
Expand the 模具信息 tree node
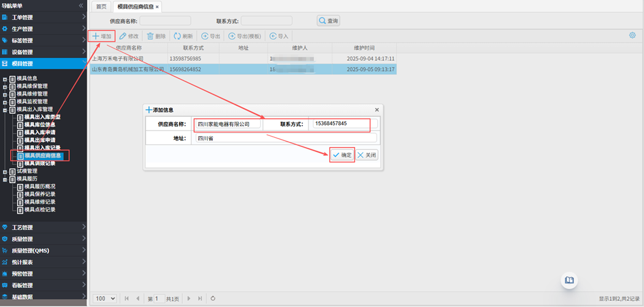coord(5,79)
